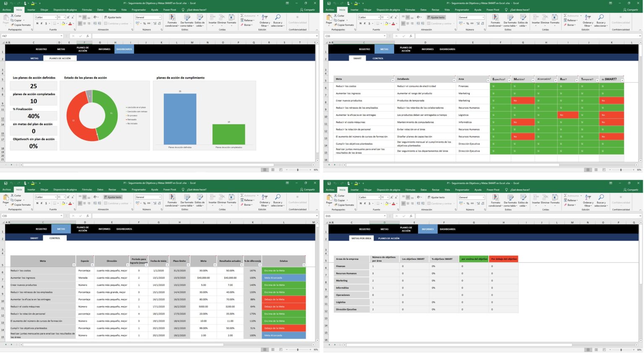Toggle Ajustar texto in the top-right SMART window
This screenshot has height=356, width=644.
point(436,17)
